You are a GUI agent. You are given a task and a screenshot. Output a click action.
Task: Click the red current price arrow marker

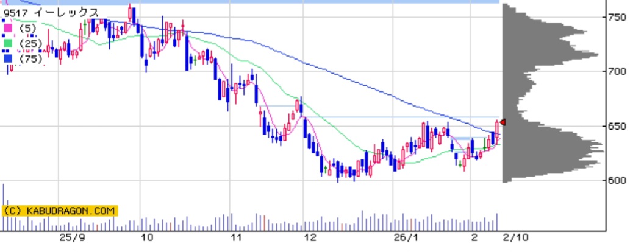coord(503,122)
